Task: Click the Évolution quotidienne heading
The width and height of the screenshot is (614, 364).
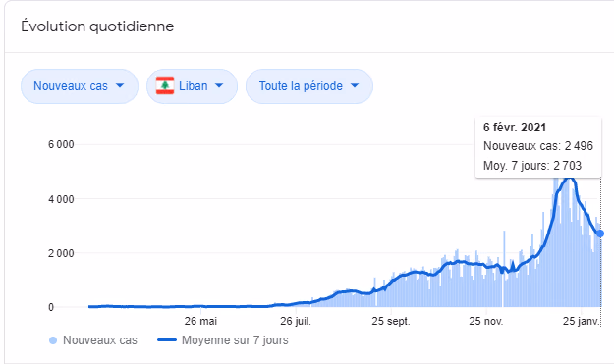Action: 97,26
